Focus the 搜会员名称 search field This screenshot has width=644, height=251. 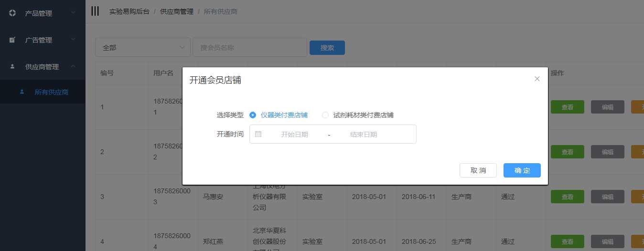point(250,47)
